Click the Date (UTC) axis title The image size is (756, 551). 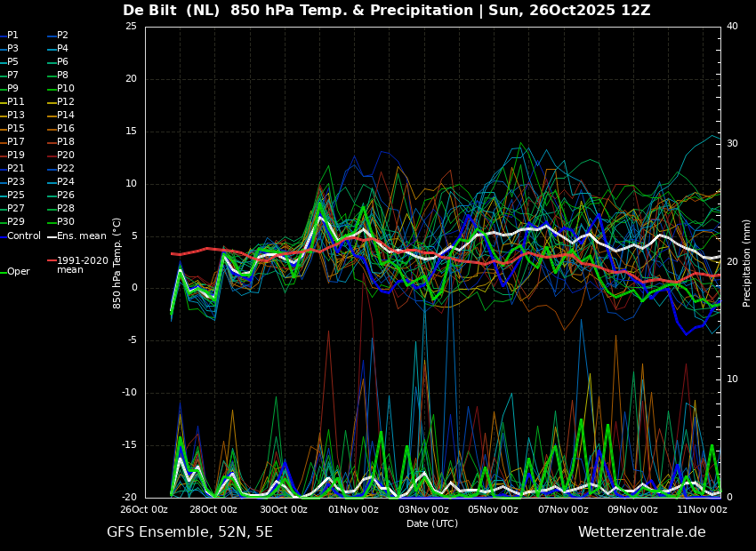[432, 523]
